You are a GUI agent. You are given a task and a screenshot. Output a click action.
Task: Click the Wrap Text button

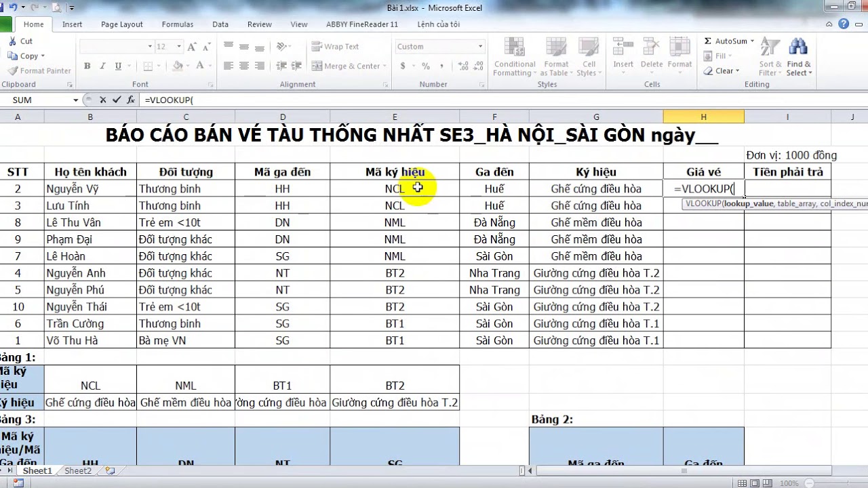coord(336,47)
